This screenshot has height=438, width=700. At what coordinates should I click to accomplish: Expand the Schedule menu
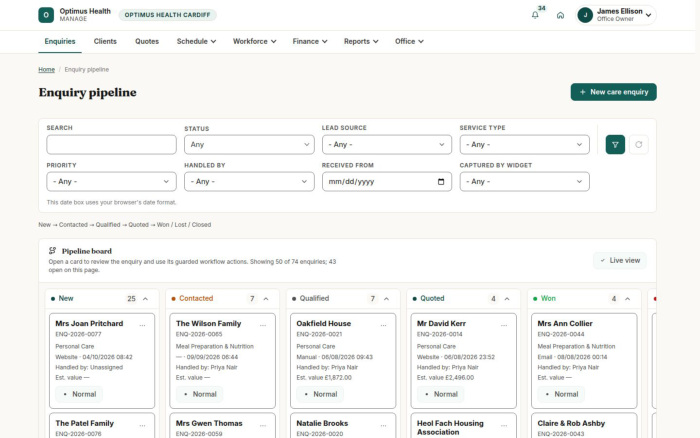196,41
